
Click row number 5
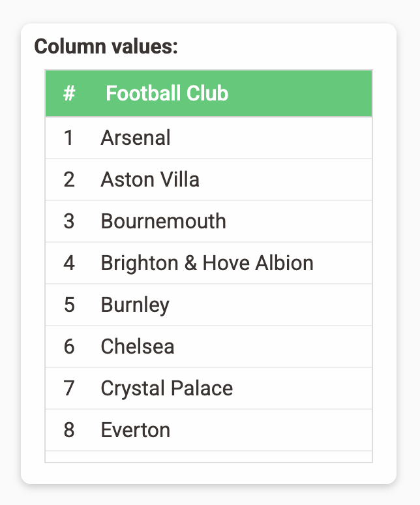click(69, 305)
